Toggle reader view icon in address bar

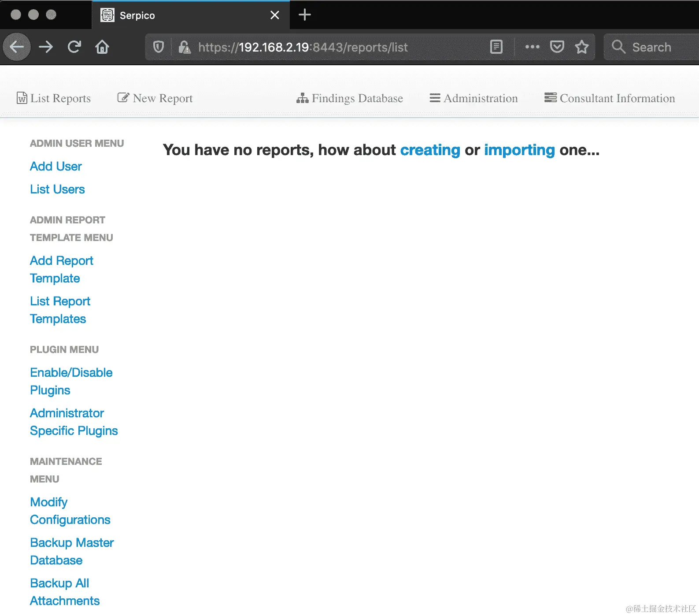(x=496, y=47)
